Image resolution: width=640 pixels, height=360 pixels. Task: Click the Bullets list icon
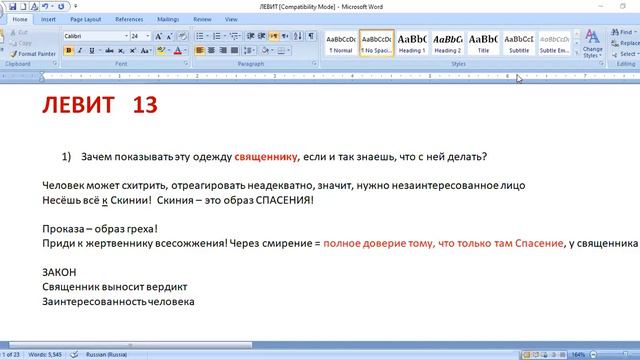click(x=200, y=36)
